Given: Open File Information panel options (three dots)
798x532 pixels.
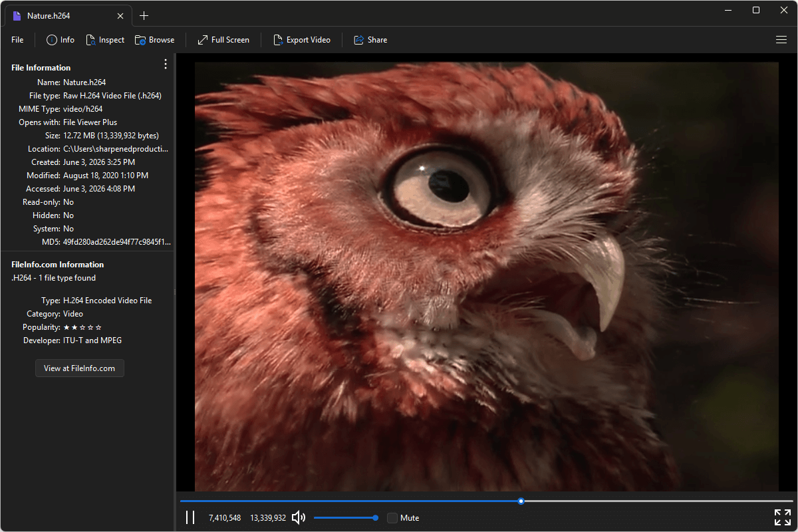Looking at the screenshot, I should (166, 64).
